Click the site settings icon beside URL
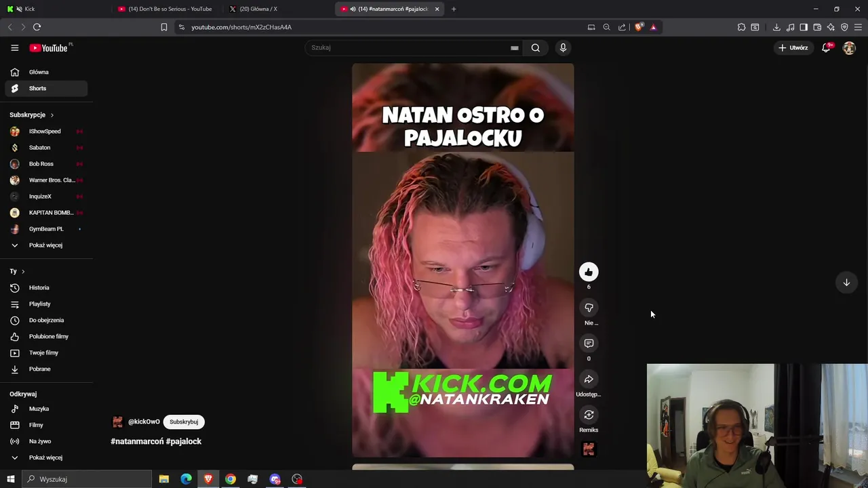Image resolution: width=868 pixels, height=488 pixels. (x=181, y=27)
